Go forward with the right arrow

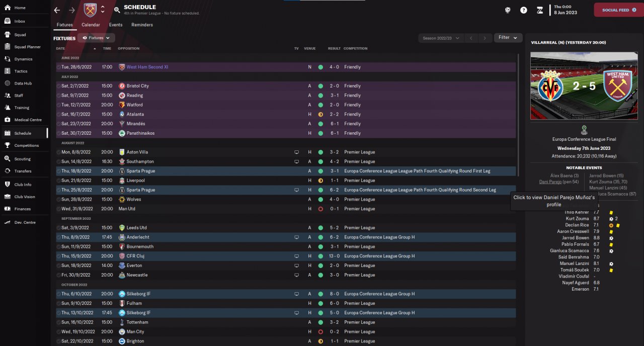click(x=71, y=10)
